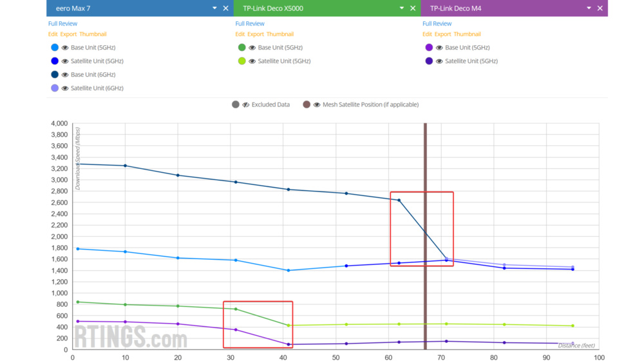Viewport: 644px width, 363px height.
Task: Open the eero Max 7 product dropdown
Action: 214,8
